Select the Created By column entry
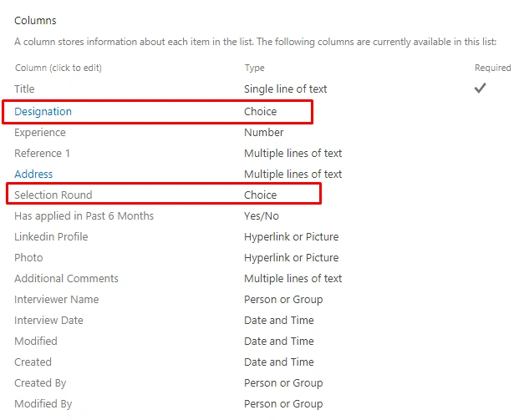The height and width of the screenshot is (420, 529). pos(40,383)
